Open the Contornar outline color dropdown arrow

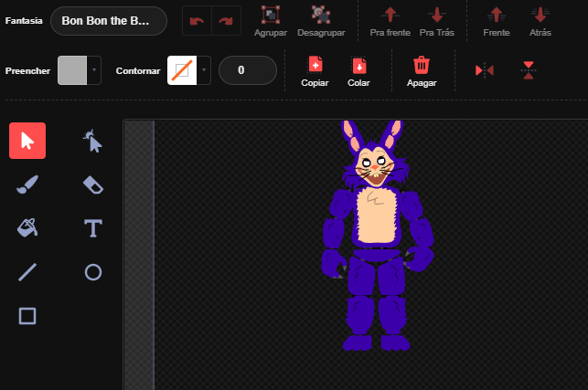click(204, 70)
